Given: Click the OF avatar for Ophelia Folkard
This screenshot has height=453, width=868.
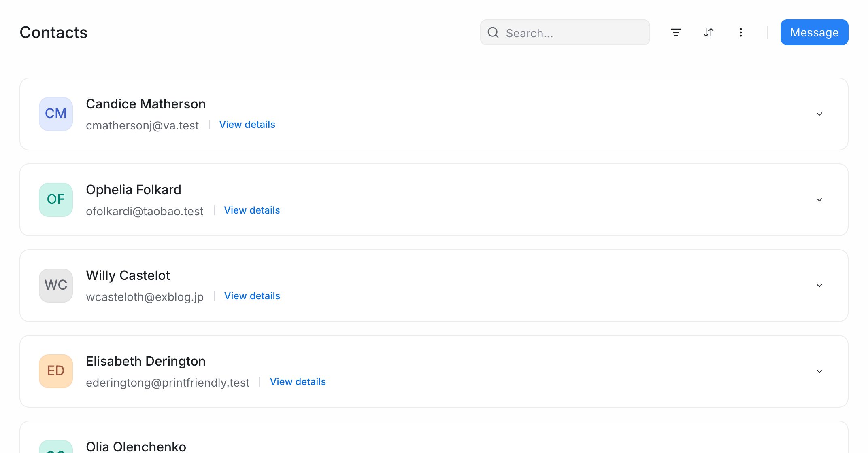Looking at the screenshot, I should coord(56,199).
